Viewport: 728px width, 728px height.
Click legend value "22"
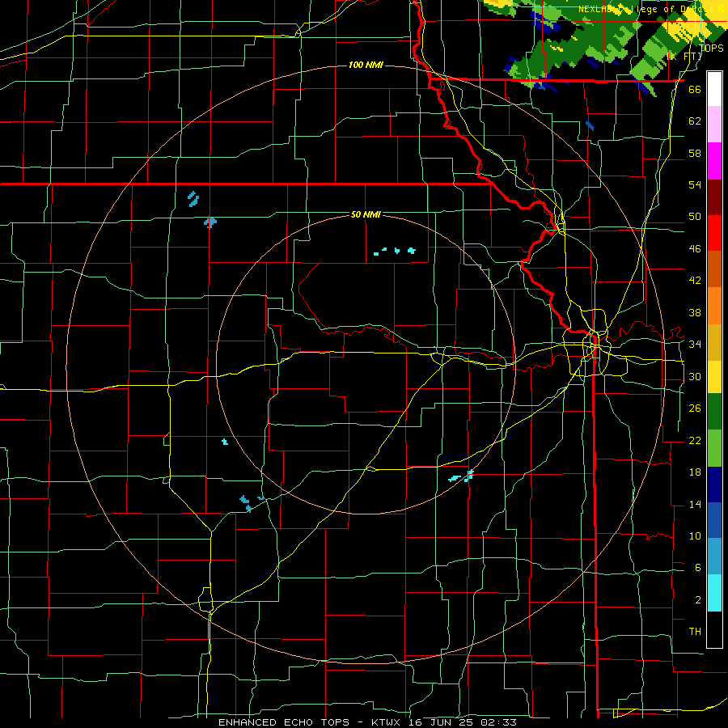click(695, 441)
